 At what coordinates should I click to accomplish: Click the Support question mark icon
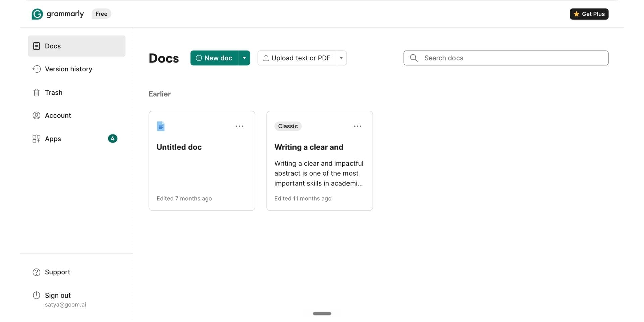36,272
